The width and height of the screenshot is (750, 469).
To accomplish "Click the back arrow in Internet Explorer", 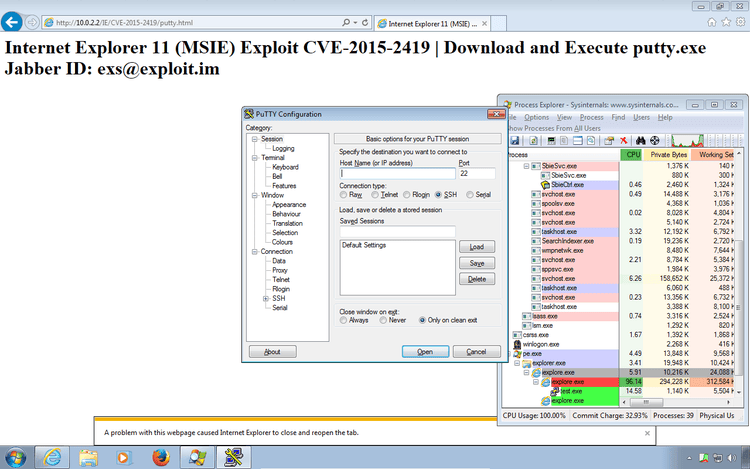I will 11,22.
